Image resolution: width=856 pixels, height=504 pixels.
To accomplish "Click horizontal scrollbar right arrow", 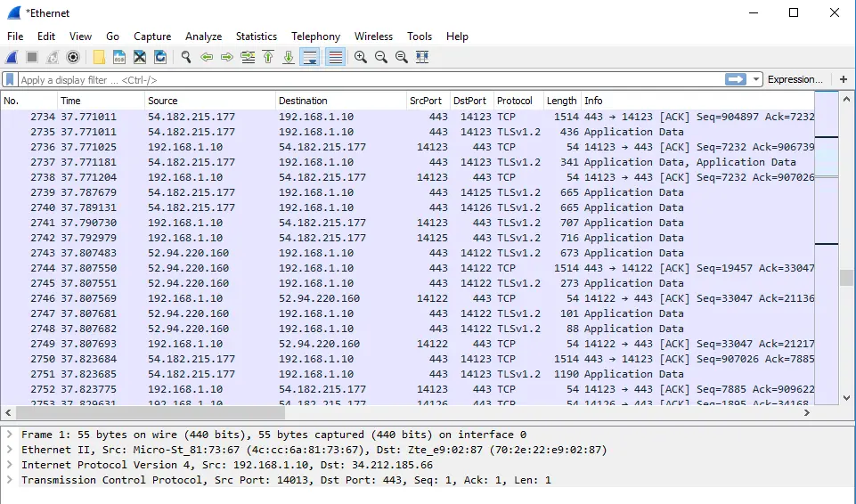I will [x=807, y=413].
